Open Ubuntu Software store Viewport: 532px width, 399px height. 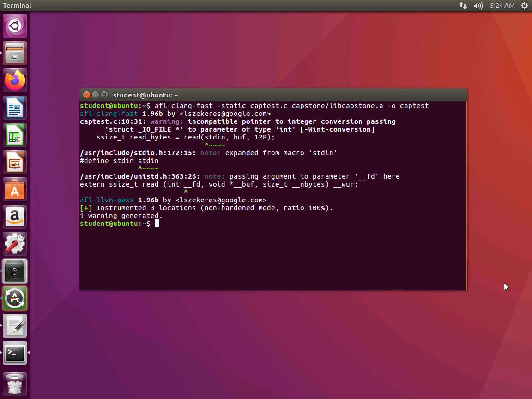(15, 190)
